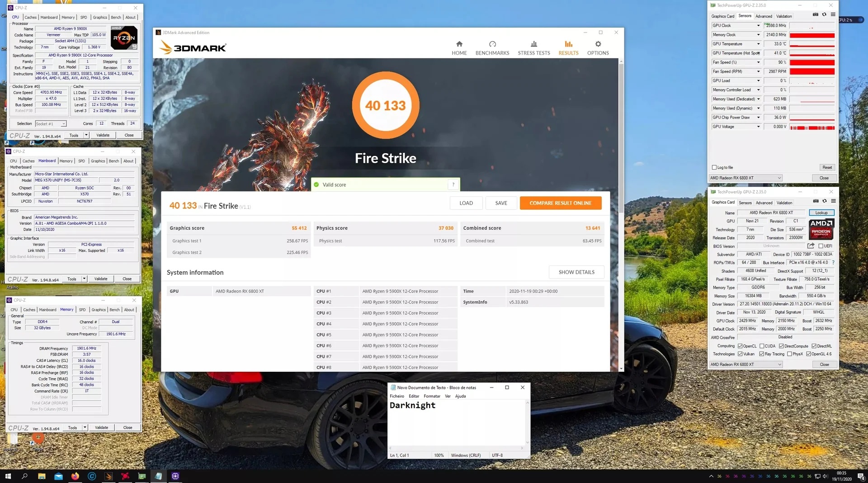Switch to SPD tab in middle CPU-Z window
This screenshot has height=483, width=868.
(81, 161)
